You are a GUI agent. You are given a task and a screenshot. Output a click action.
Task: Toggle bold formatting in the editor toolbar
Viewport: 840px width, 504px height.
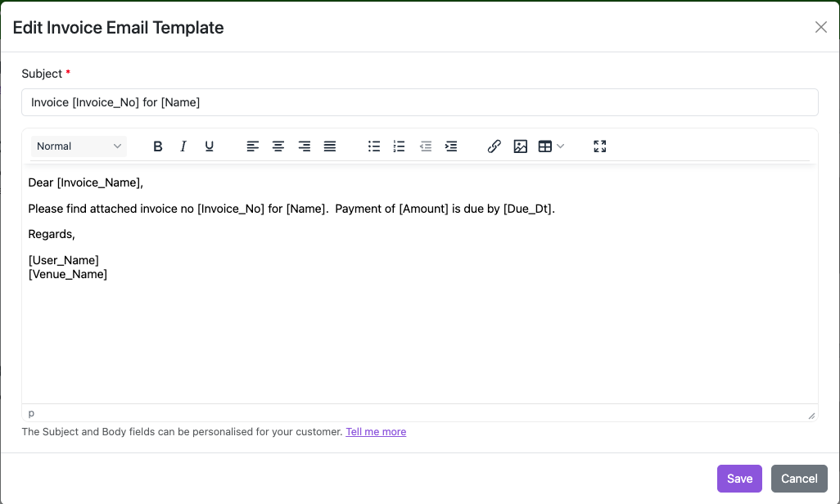point(158,146)
